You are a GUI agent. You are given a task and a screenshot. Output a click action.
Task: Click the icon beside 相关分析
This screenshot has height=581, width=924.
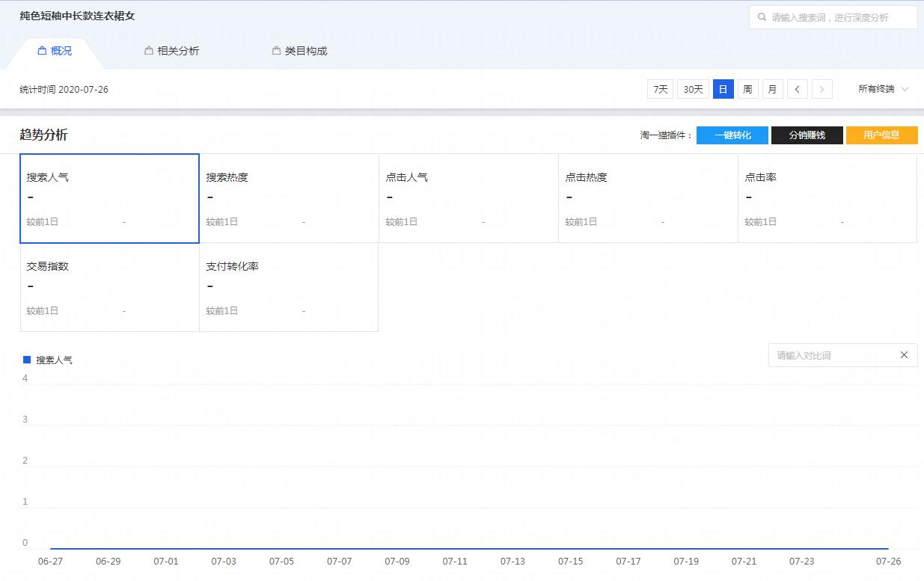pos(147,51)
